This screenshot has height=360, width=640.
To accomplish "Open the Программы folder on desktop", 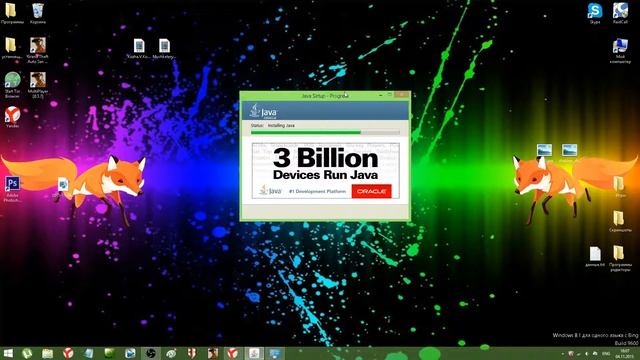I will coord(11,12).
